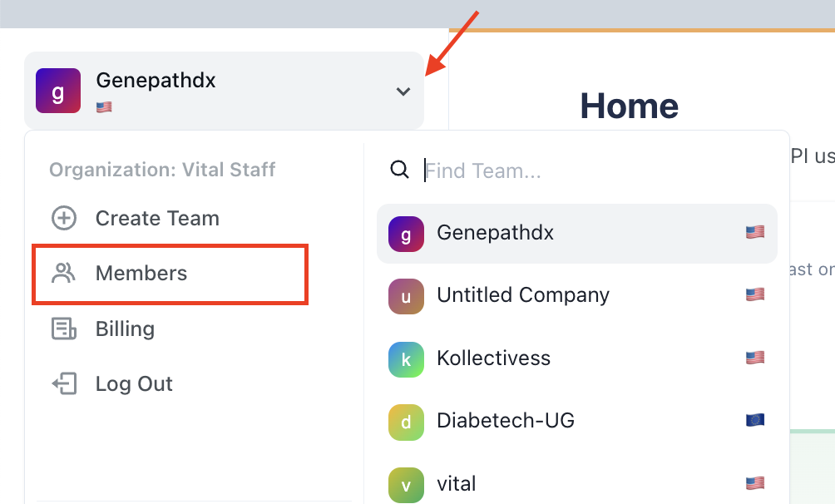835x504 pixels.
Task: Click the purple 'u' team avatar
Action: [406, 295]
